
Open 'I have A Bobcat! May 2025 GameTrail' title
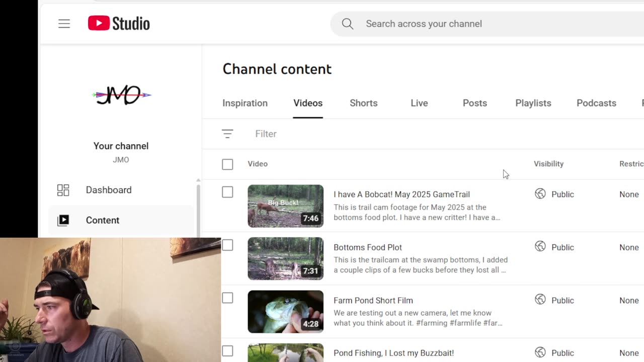click(x=401, y=194)
